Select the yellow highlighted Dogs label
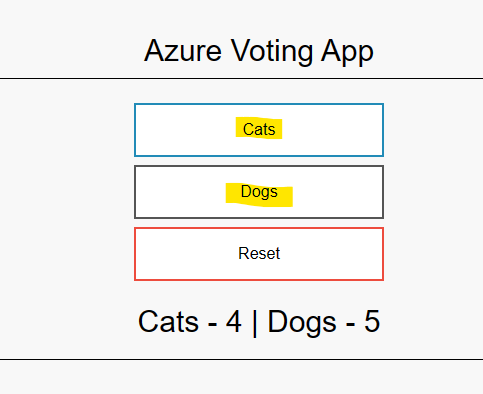Screen dimensions: 483x394 [x=259, y=194]
